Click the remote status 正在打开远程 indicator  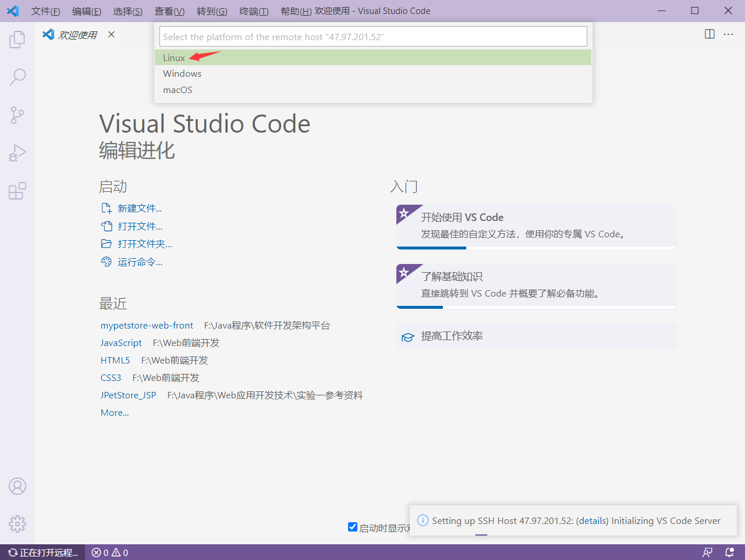pyautogui.click(x=43, y=552)
